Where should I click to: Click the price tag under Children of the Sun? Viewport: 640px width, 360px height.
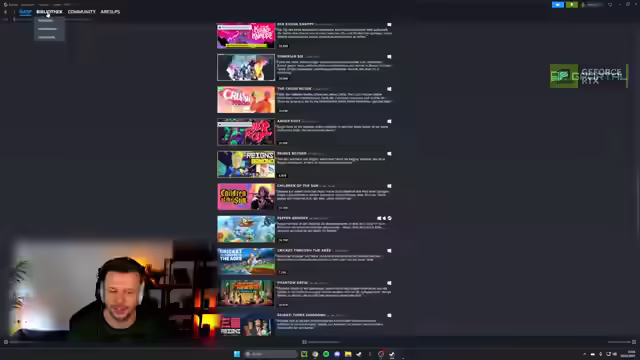pos(283,208)
